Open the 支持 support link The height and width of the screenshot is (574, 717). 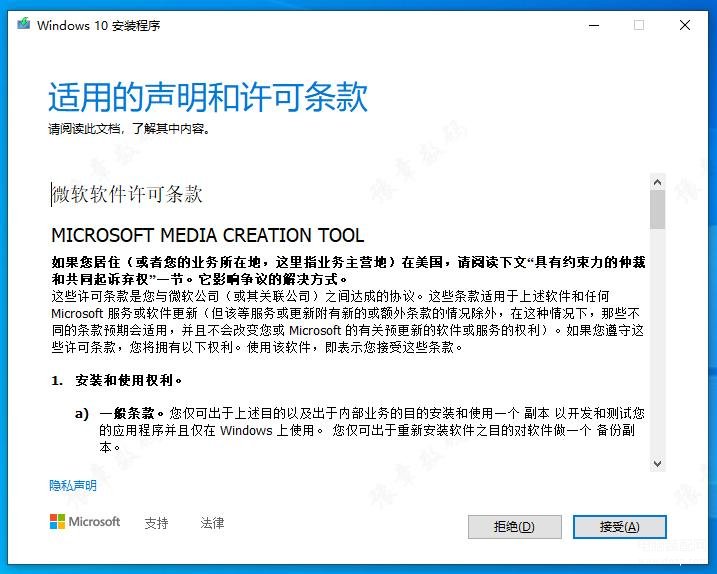pyautogui.click(x=156, y=523)
